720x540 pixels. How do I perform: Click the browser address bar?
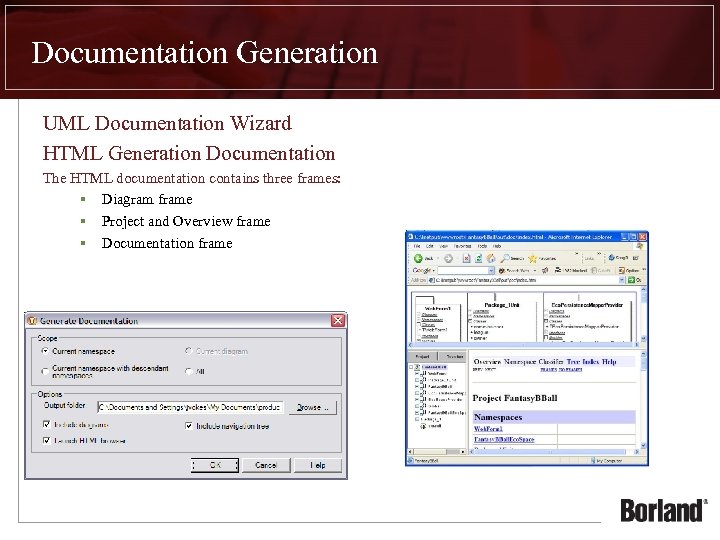point(523,280)
